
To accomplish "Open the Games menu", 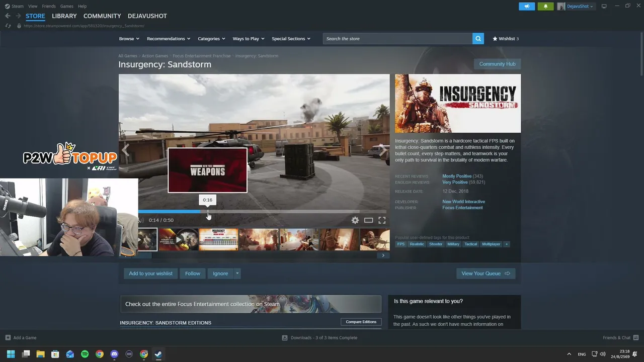I will tap(67, 6).
